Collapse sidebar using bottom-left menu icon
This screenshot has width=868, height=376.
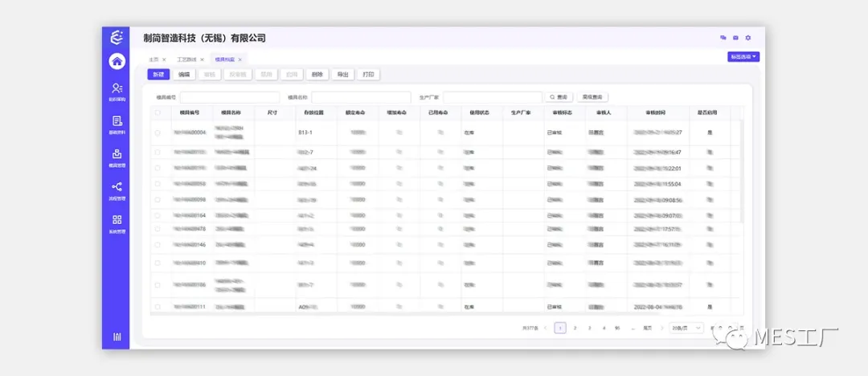coord(117,336)
